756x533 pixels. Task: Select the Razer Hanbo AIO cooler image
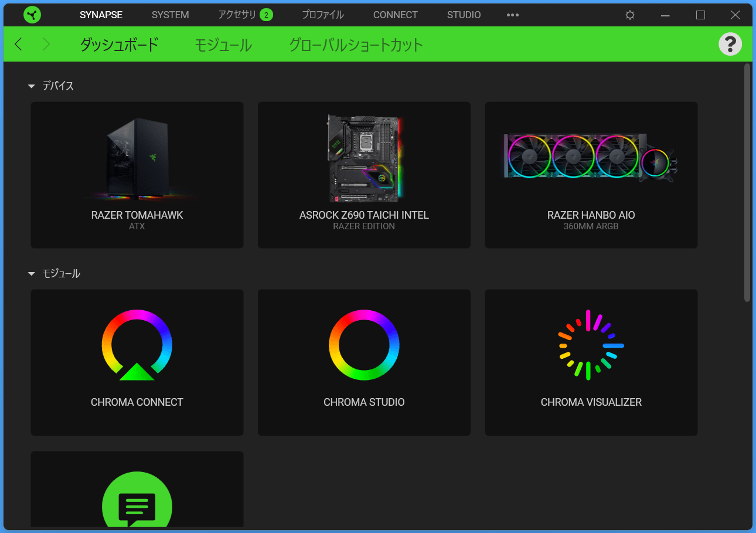click(x=590, y=156)
